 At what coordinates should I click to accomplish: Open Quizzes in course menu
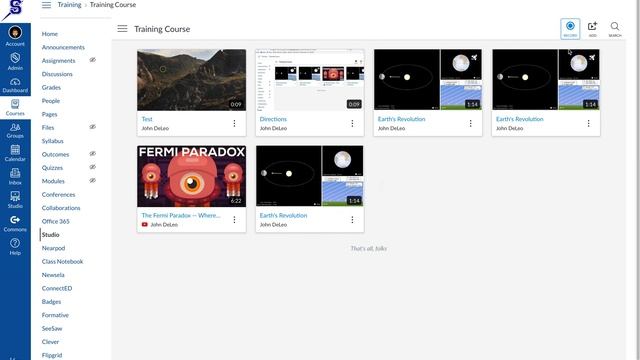click(52, 168)
